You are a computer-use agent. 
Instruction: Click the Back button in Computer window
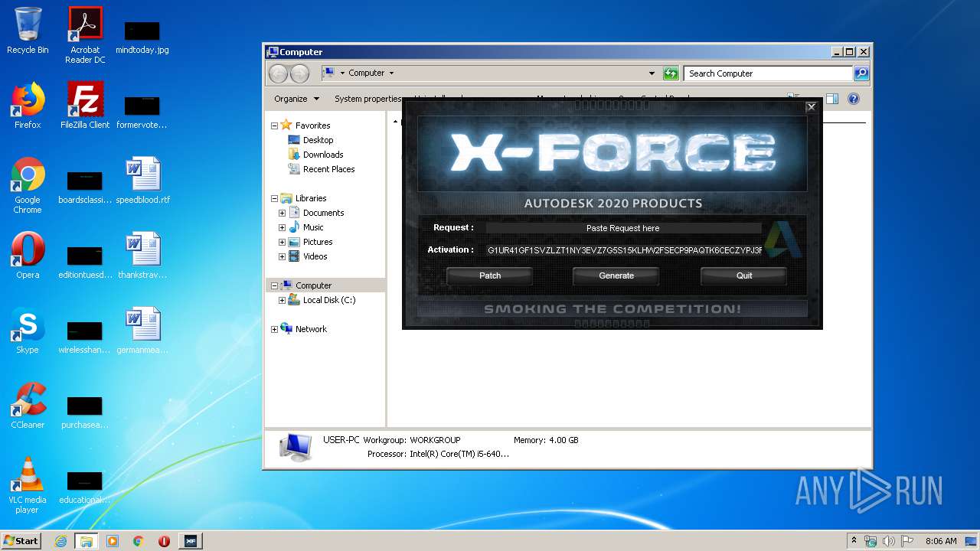[278, 73]
